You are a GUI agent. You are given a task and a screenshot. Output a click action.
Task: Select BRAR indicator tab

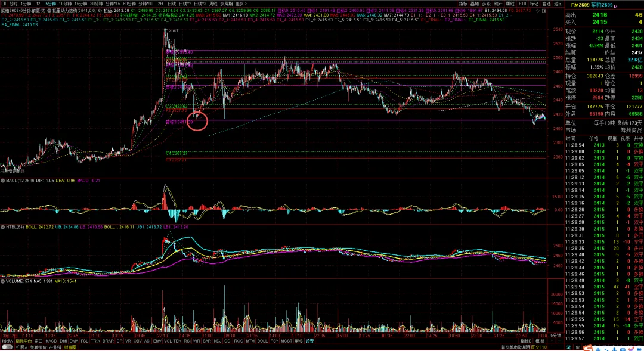pos(108,341)
